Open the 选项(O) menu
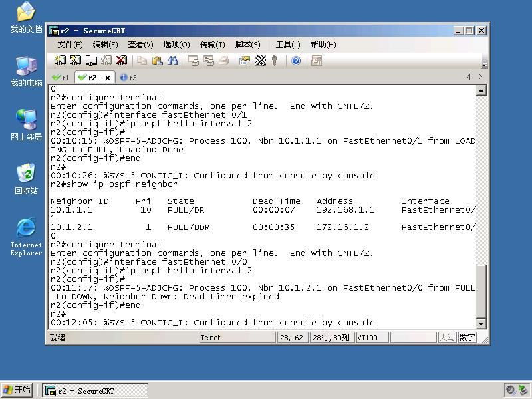The width and height of the screenshot is (532, 399). 176,45
